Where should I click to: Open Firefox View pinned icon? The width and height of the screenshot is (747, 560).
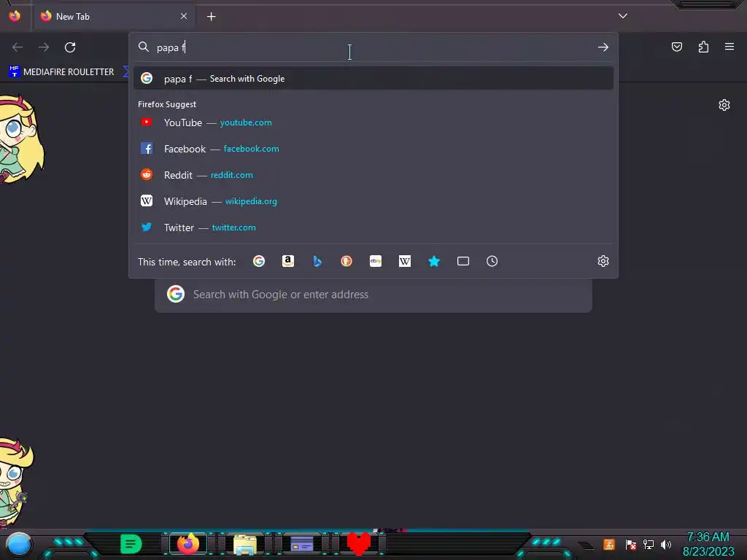tap(15, 16)
